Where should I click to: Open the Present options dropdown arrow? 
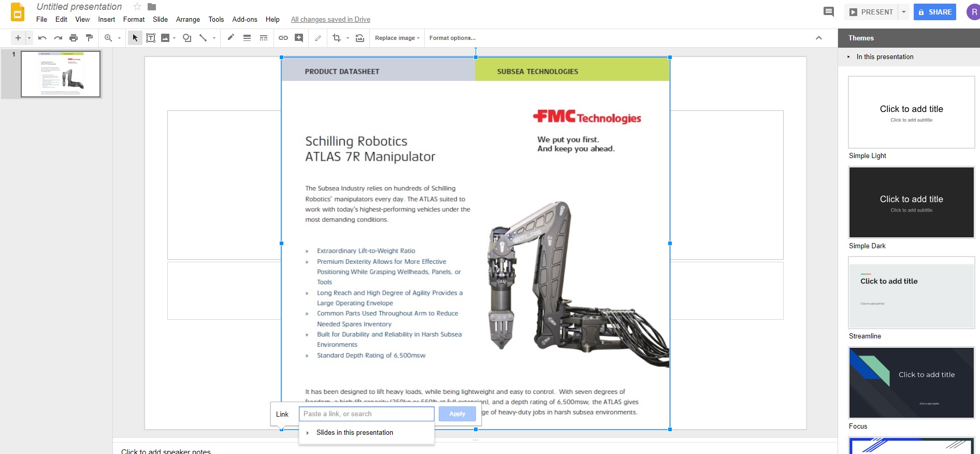[904, 12]
